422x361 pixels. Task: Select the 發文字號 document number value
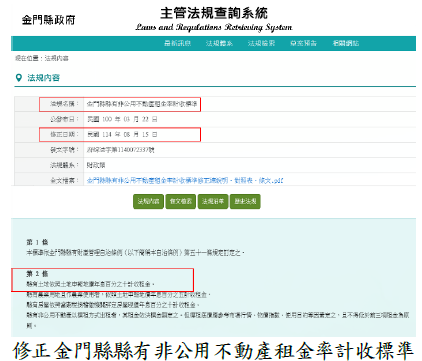tap(121, 150)
